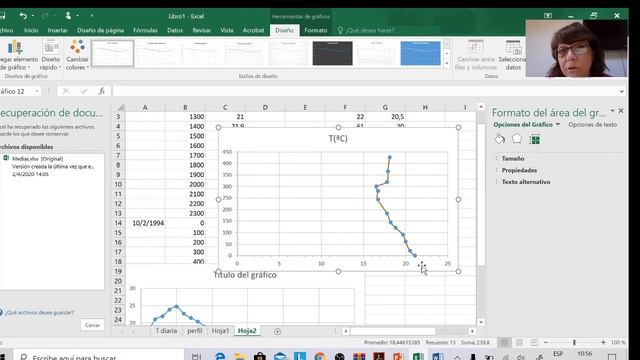Open the Cambiar colores palette dropdown

click(x=77, y=55)
